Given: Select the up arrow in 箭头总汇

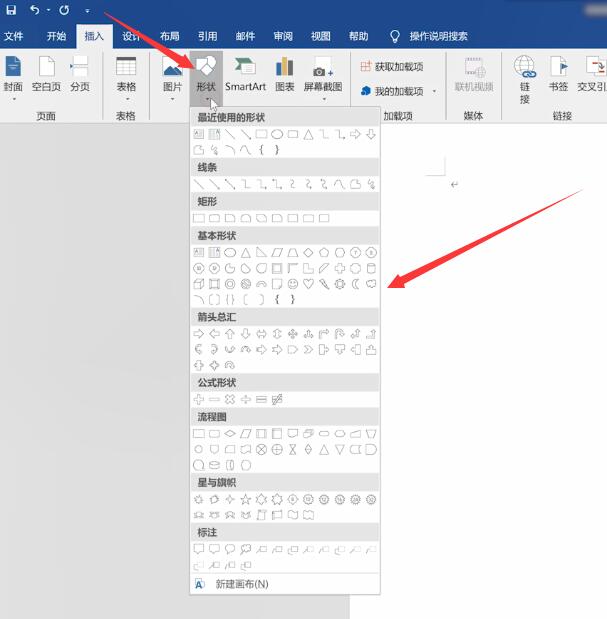Looking at the screenshot, I should coord(230,334).
